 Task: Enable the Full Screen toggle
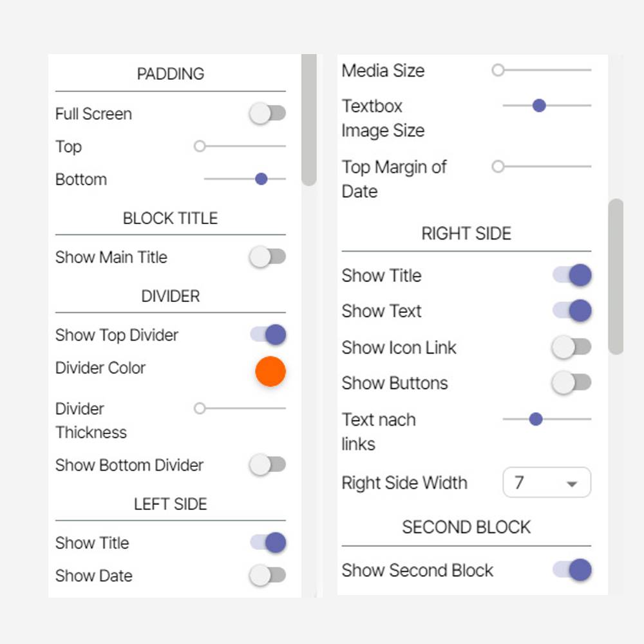click(x=268, y=114)
